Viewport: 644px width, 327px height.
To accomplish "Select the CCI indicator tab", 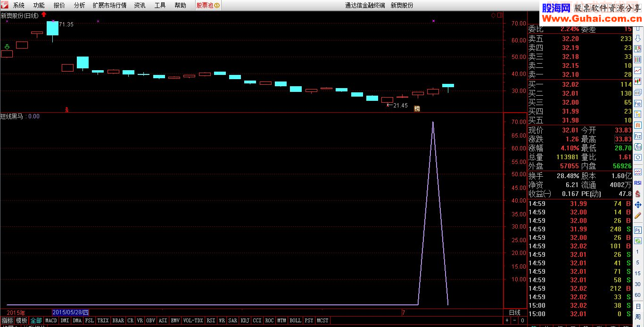I will [x=257, y=320].
